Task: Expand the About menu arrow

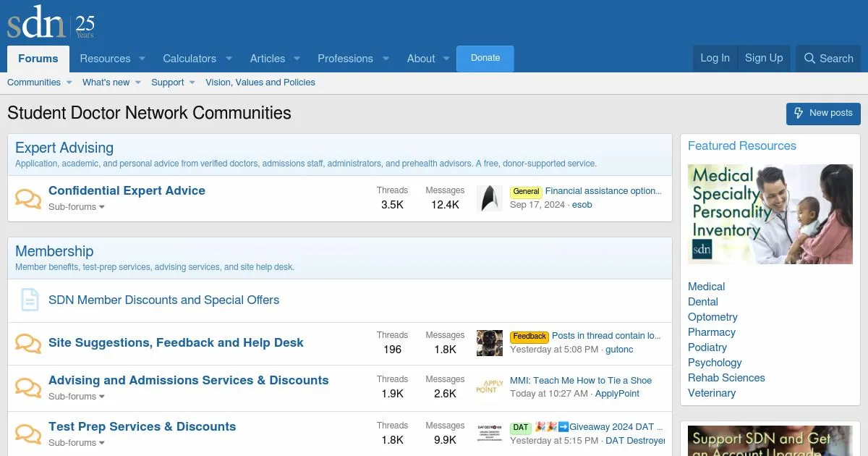Action: (447, 59)
